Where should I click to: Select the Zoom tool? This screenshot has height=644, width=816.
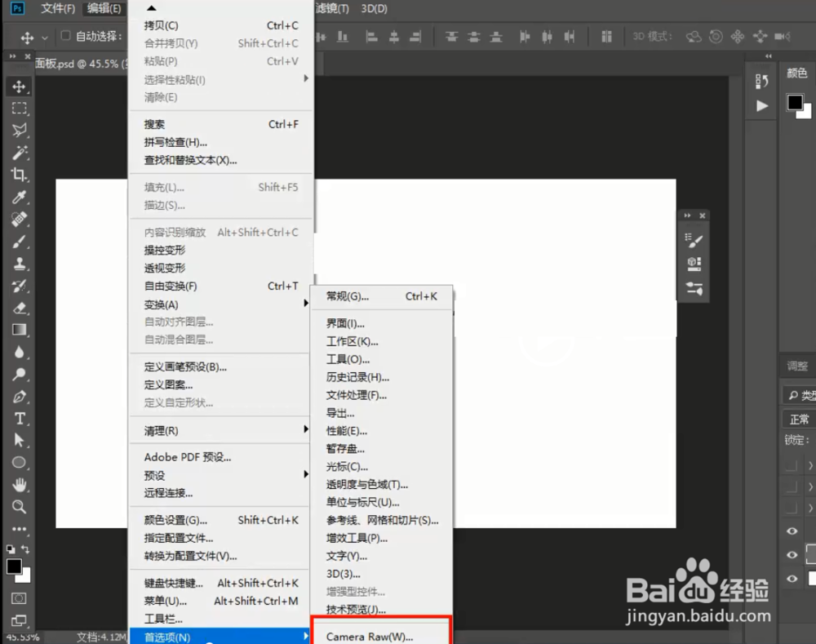click(18, 506)
